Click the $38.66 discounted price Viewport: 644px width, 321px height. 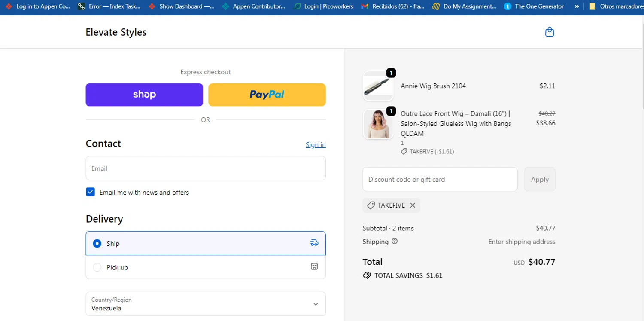(x=546, y=123)
